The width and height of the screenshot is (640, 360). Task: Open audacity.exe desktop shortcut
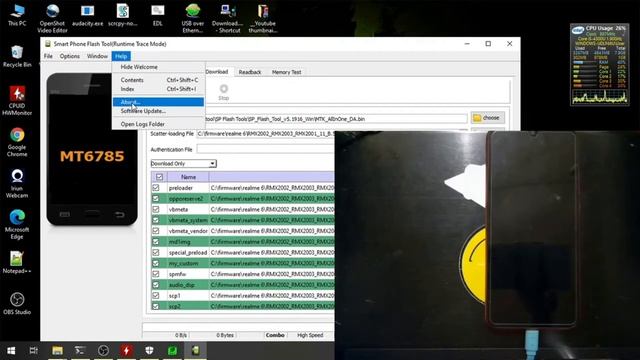tap(87, 15)
